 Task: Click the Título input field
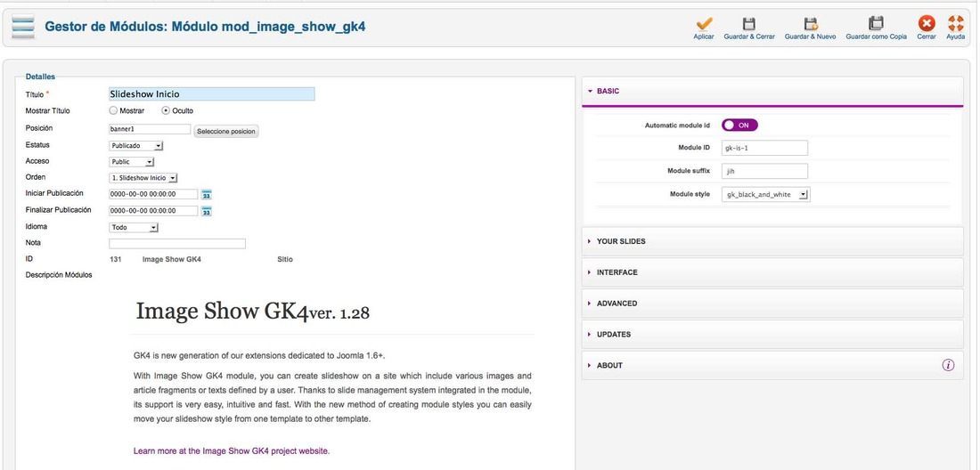[x=212, y=93]
